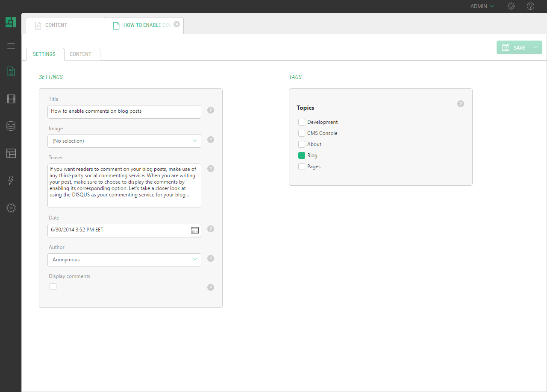
Task: Open the Content perspective in sidebar
Action: (x=11, y=71)
